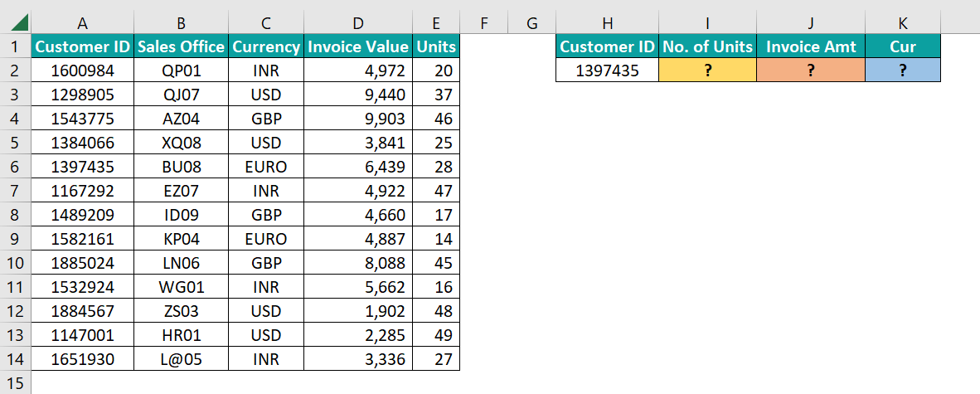
Task: Select cell containing 1532924
Action: click(x=82, y=287)
